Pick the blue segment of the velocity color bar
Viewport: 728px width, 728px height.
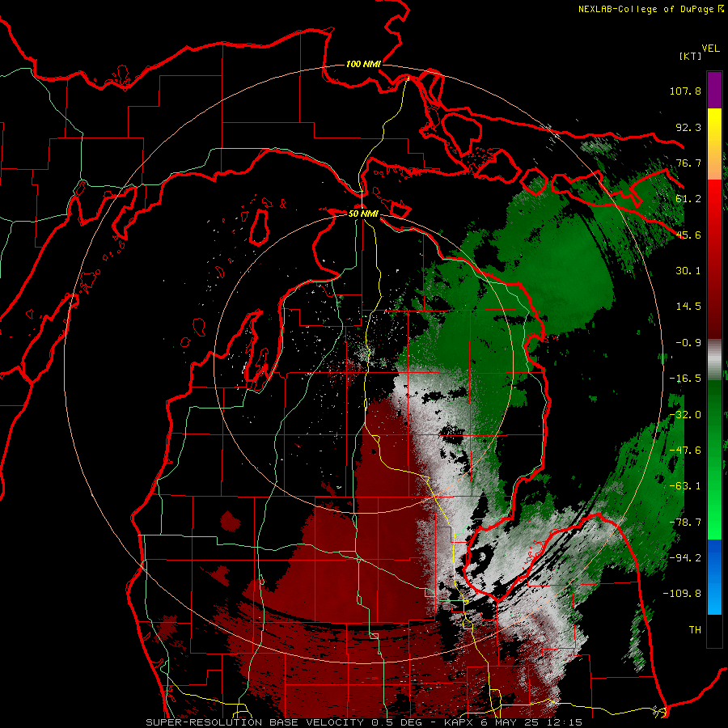[x=714, y=577]
